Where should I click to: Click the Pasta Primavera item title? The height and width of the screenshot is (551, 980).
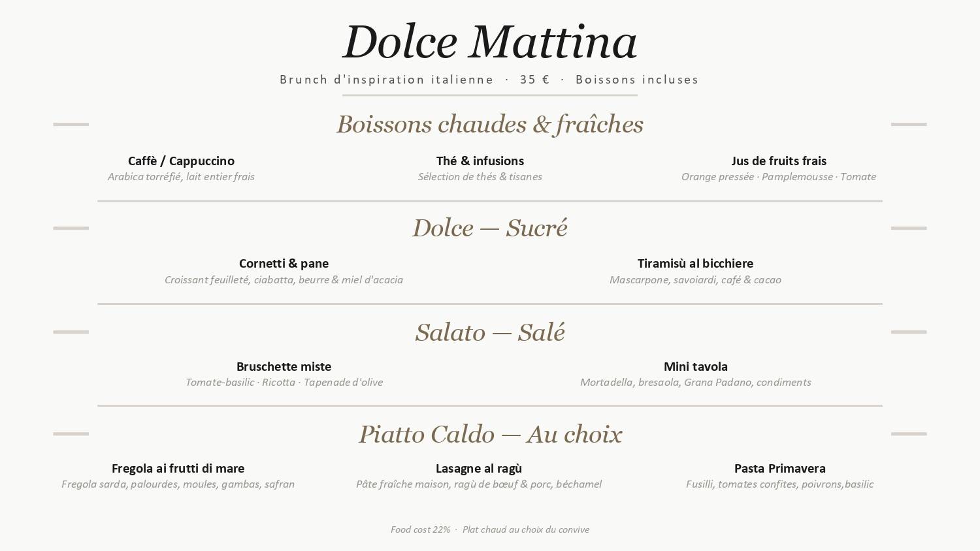(x=779, y=468)
